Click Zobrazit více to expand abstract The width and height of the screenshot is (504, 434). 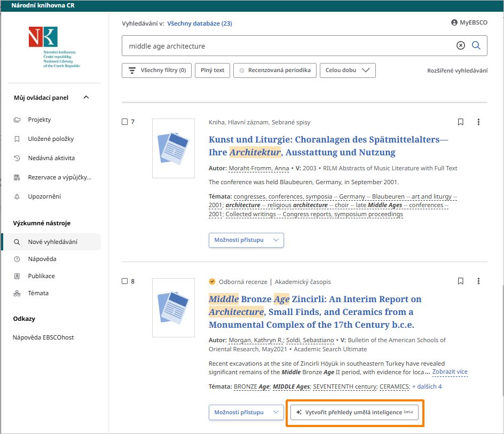(x=450, y=372)
